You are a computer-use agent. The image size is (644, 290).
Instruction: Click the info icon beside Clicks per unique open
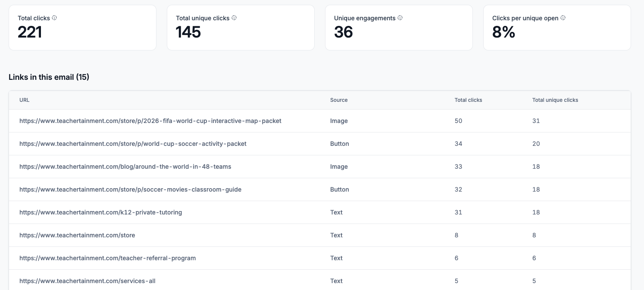(563, 18)
